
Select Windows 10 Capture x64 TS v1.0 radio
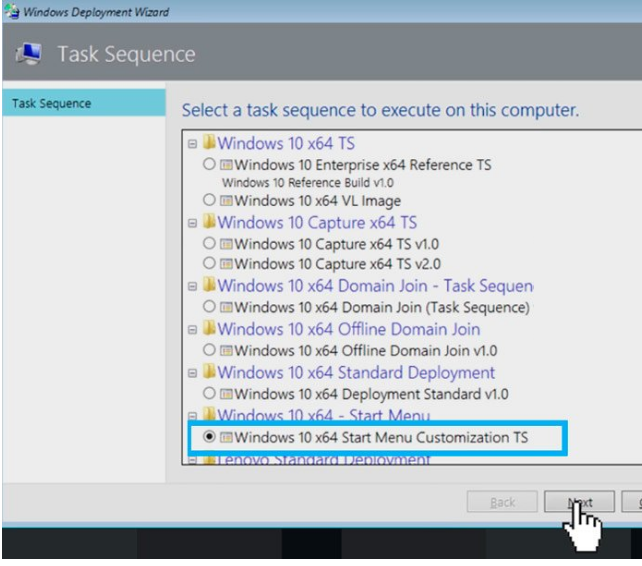click(x=209, y=243)
